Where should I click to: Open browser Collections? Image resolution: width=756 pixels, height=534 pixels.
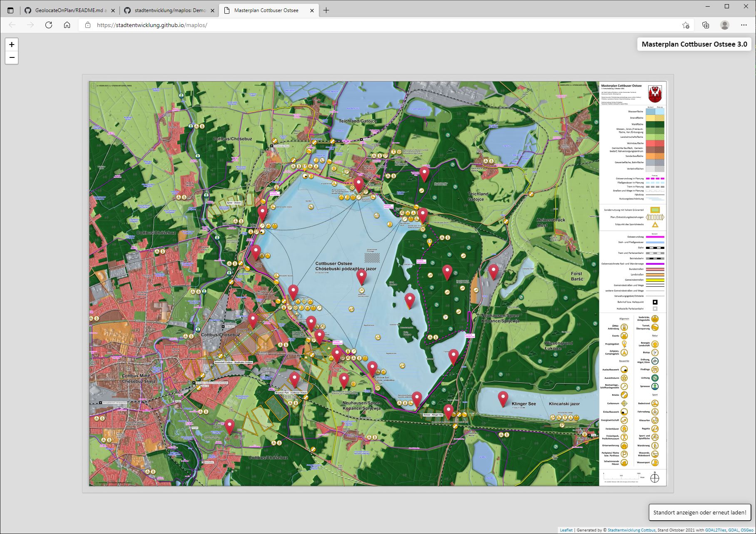pos(706,25)
